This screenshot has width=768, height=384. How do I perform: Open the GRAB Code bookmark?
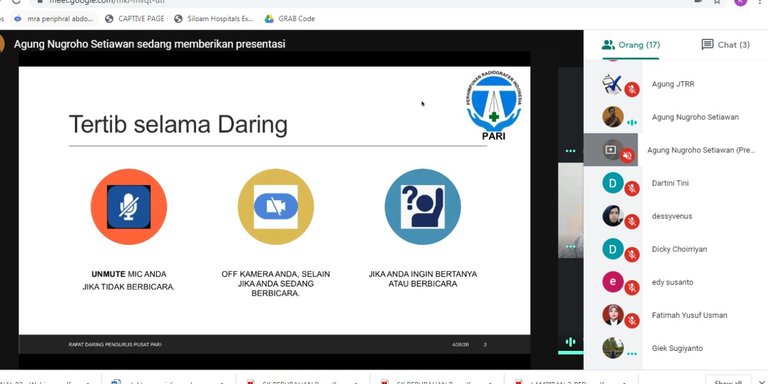(x=290, y=19)
